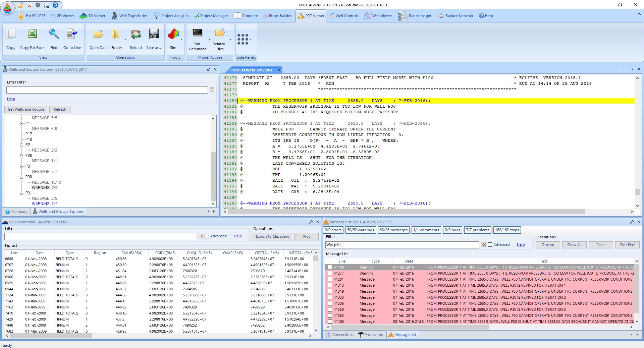This screenshot has width=644, height=348.
Task: Collapse the P31 well tree node
Action: pyautogui.click(x=22, y=193)
